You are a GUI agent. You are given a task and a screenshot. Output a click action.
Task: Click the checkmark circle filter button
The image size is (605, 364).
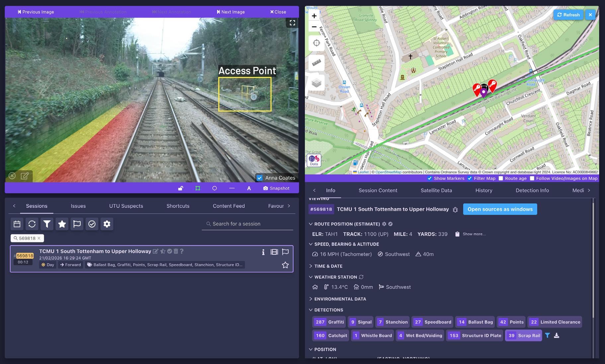pyautogui.click(x=92, y=224)
